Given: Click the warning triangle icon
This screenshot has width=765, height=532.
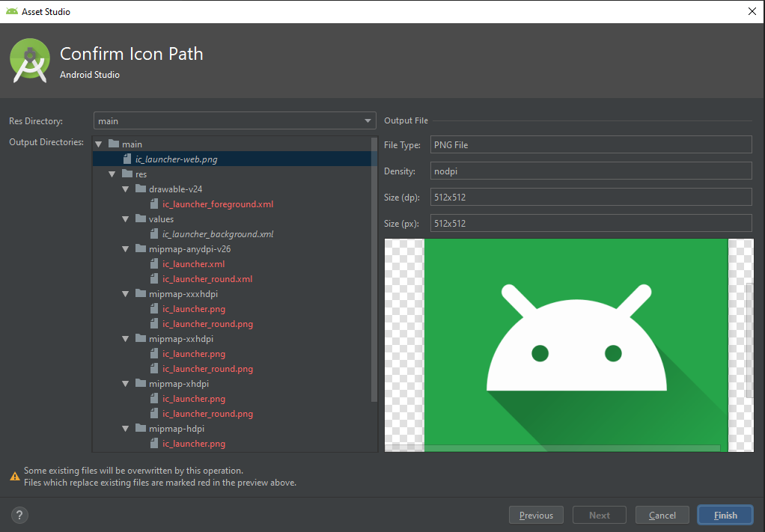Looking at the screenshot, I should (15, 477).
